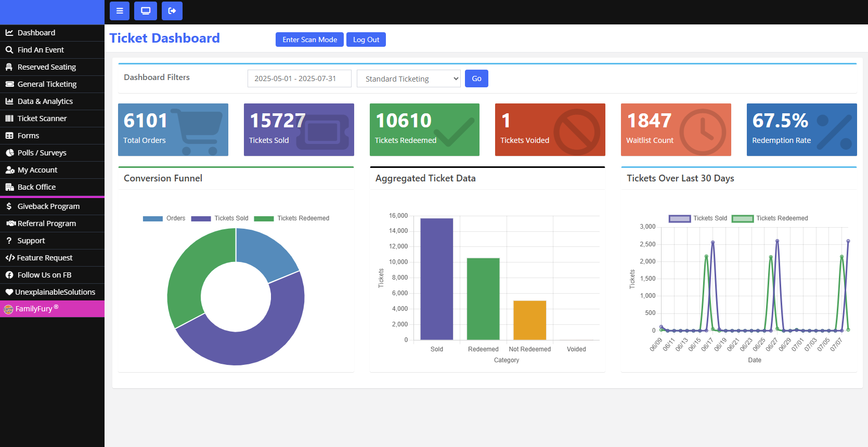Click Enter Scan Mode button
The image size is (868, 447).
pyautogui.click(x=309, y=40)
